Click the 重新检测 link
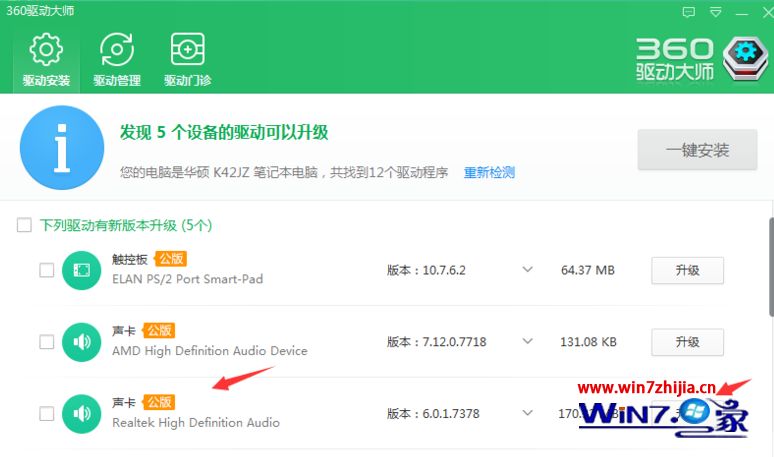 point(489,172)
